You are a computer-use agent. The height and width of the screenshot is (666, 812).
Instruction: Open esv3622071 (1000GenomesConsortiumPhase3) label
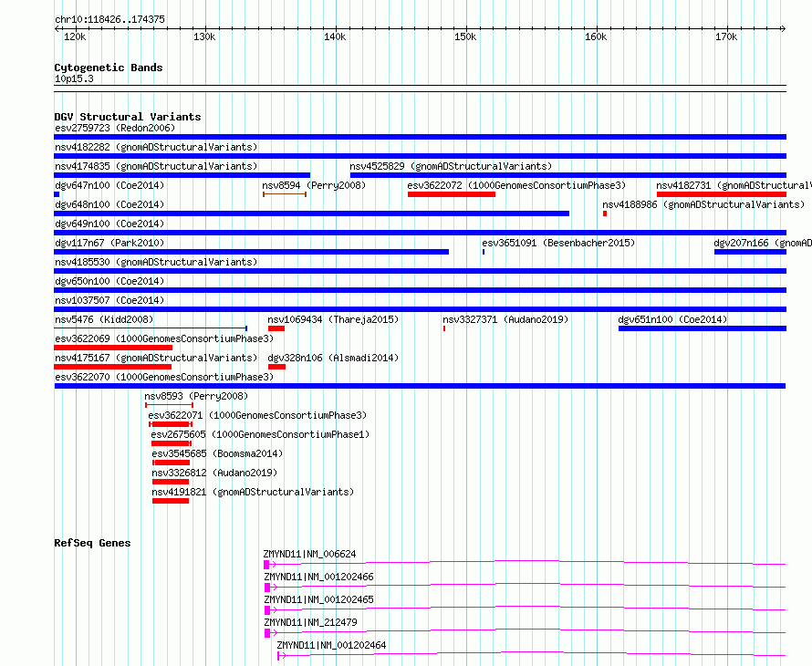point(257,415)
